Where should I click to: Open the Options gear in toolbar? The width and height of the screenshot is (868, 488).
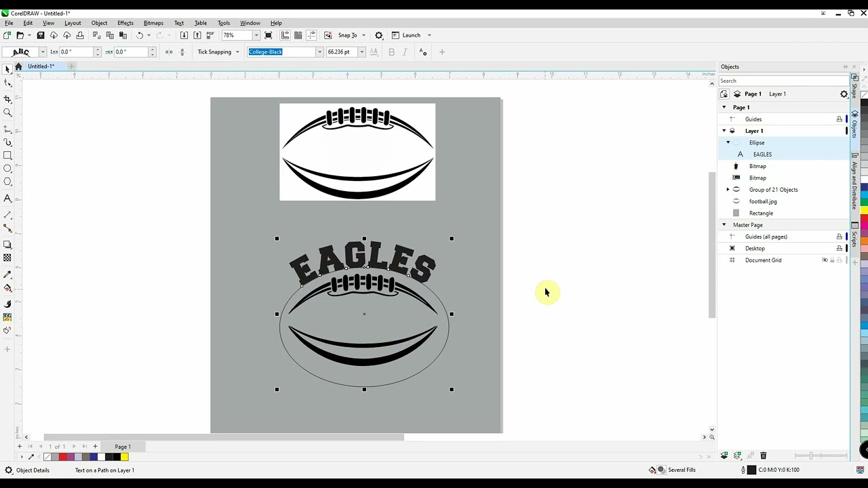point(379,35)
